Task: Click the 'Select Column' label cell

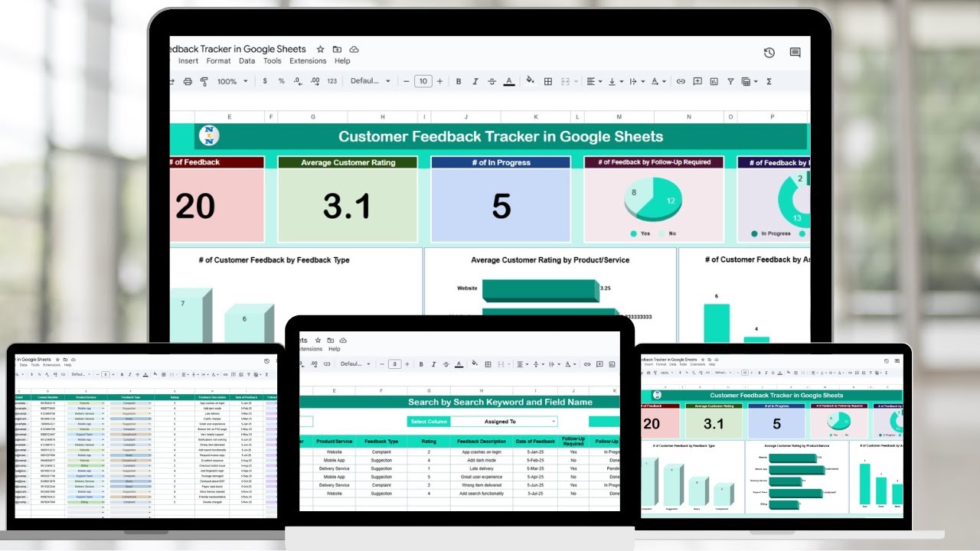Action: point(428,422)
